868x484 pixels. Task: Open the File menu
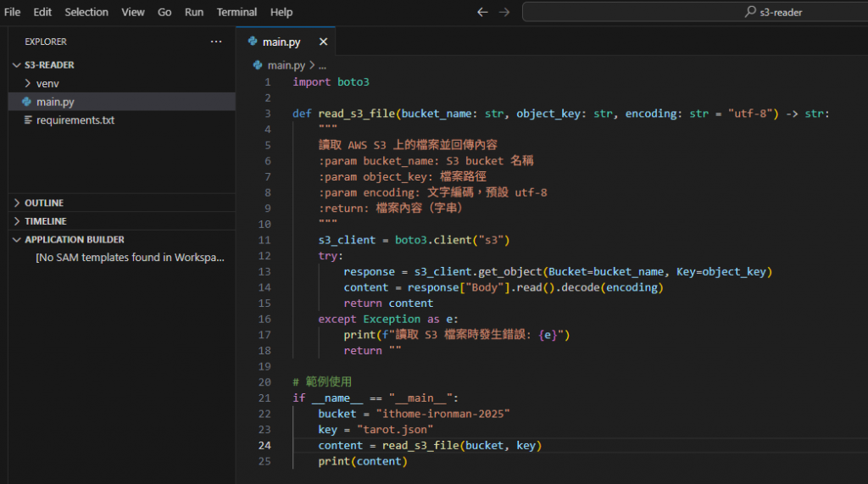12,12
